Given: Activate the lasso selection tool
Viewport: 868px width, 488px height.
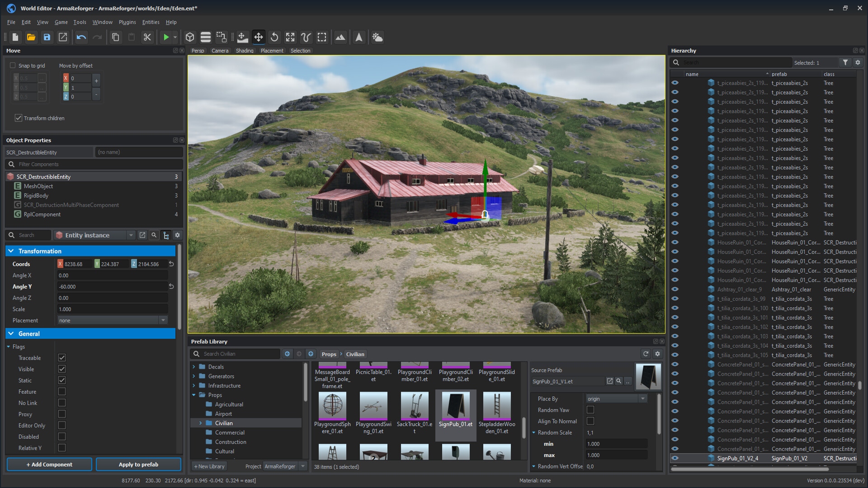Looking at the screenshot, I should (x=306, y=37).
